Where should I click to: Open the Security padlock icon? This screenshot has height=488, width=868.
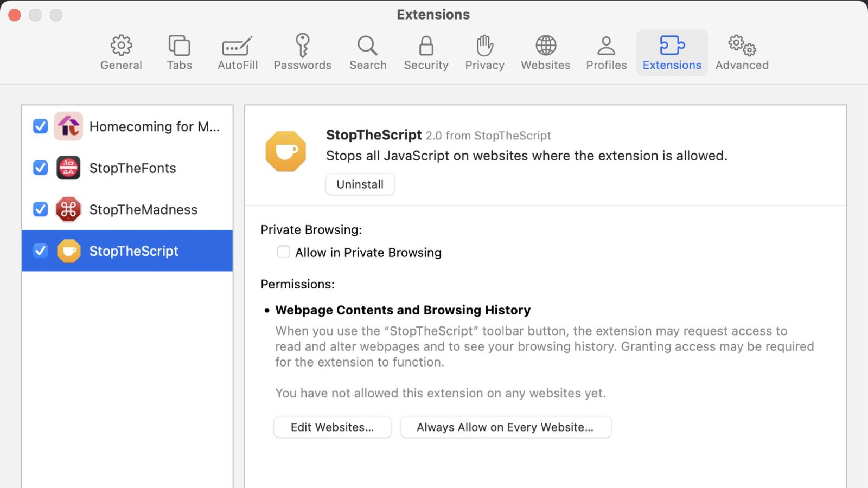[426, 46]
